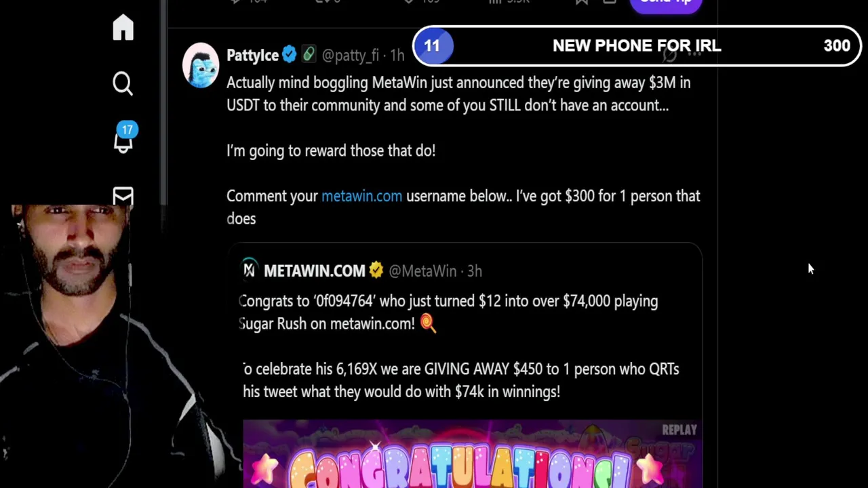Open the Messages envelope icon
Viewport: 868px width, 488px height.
coord(123,196)
